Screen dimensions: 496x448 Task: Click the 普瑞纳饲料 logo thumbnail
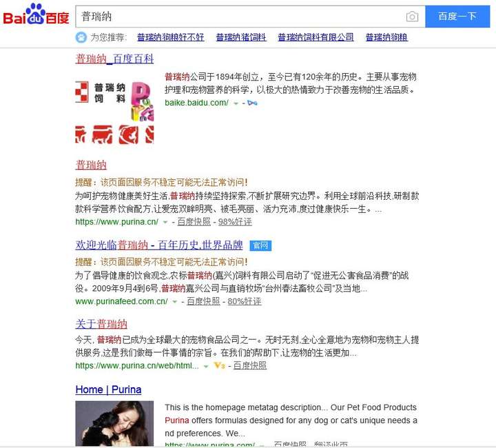pyautogui.click(x=114, y=112)
